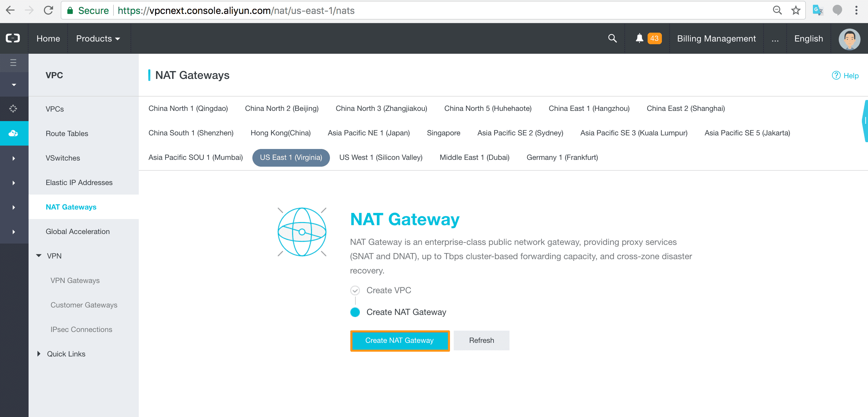Open Global Acceleration in the sidebar
This screenshot has height=417, width=868.
[x=78, y=231]
